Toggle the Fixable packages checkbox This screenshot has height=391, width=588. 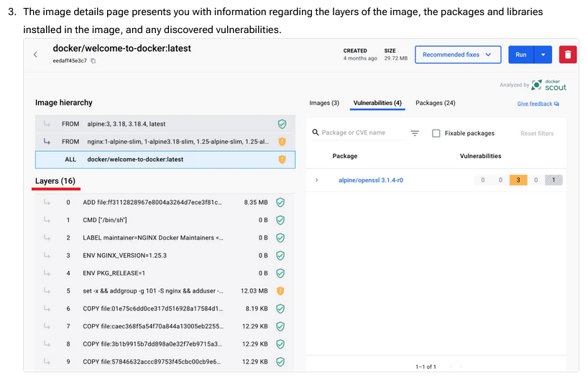click(436, 133)
